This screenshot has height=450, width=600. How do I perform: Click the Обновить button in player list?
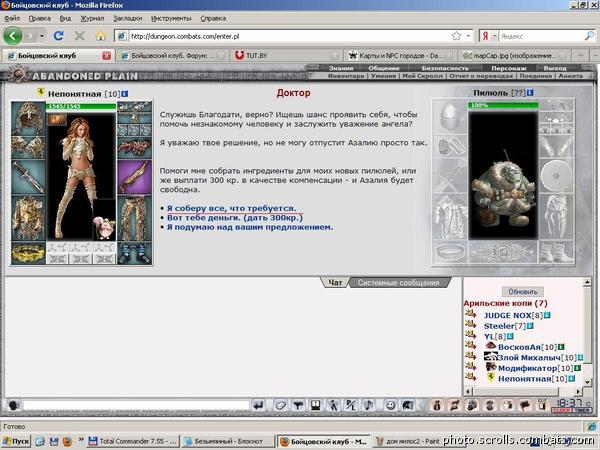522,292
